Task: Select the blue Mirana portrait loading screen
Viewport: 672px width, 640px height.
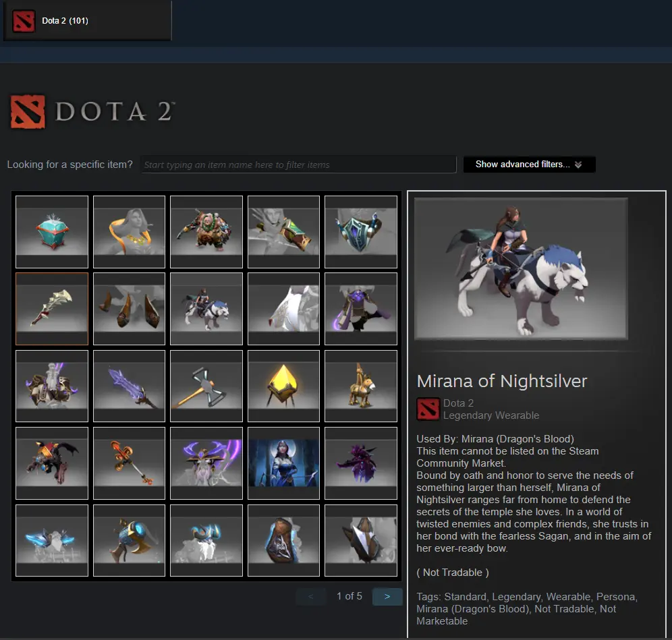Action: 284,463
